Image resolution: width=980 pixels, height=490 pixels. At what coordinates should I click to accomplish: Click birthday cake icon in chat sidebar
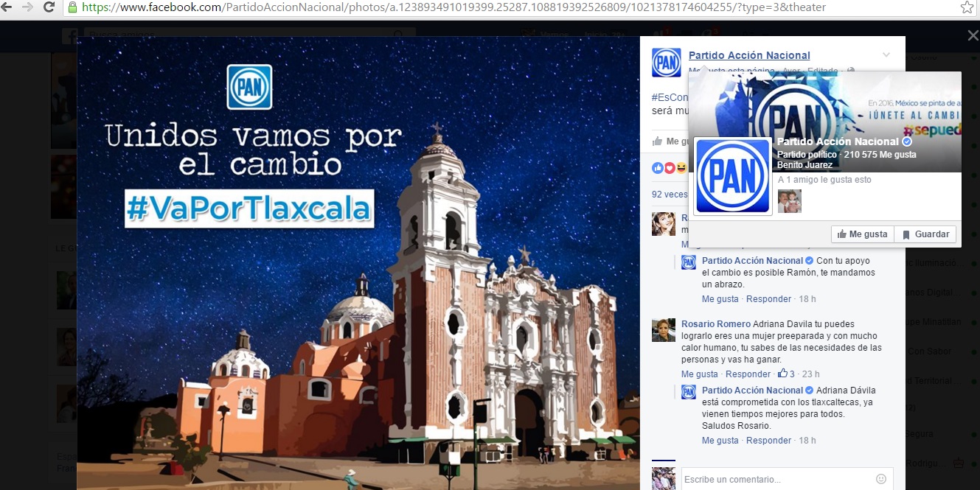(959, 463)
